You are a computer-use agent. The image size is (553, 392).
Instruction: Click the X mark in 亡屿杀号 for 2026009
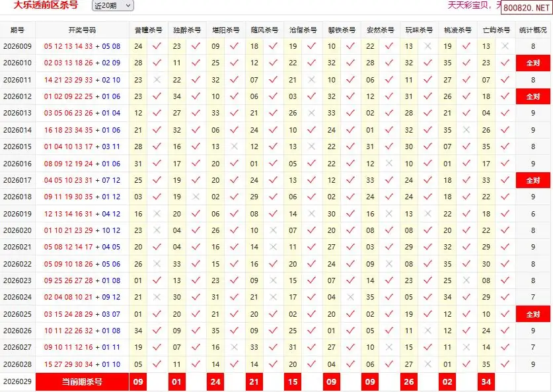point(505,46)
